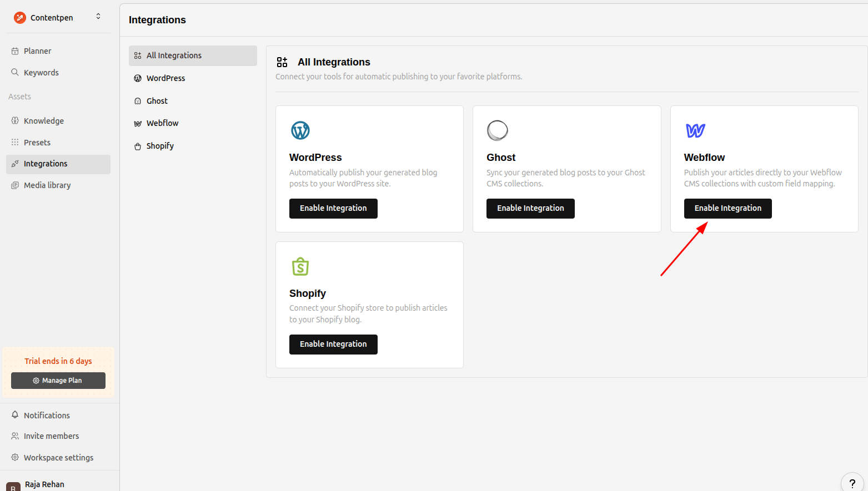Click the Webflow logo icon in card
This screenshot has width=868, height=491.
(x=695, y=130)
